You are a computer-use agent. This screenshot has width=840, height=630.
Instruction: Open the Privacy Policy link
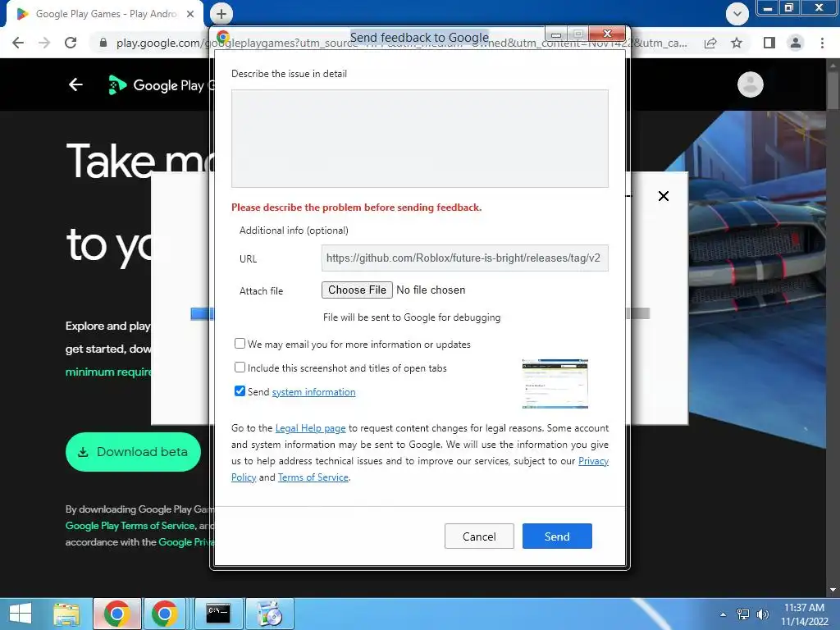pyautogui.click(x=593, y=461)
